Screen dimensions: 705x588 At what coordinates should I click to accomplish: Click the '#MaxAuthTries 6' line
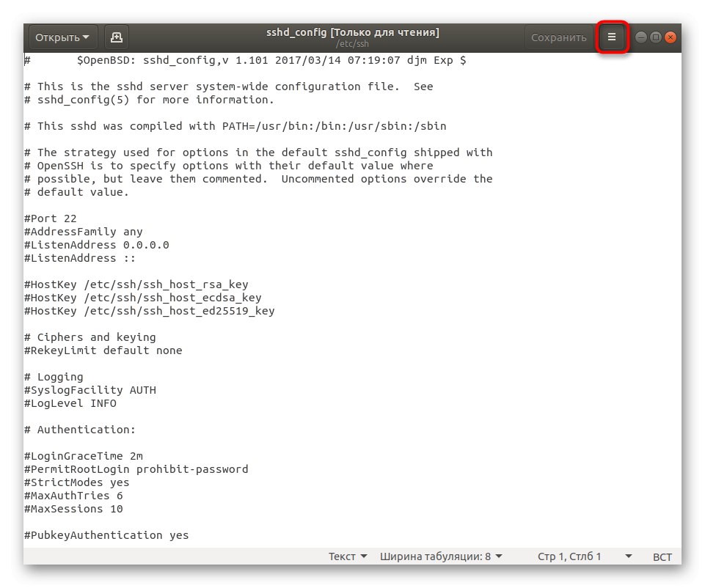(73, 496)
